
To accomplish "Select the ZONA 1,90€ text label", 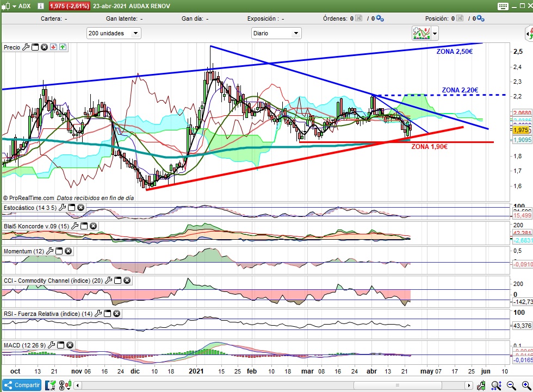I will tap(429, 147).
